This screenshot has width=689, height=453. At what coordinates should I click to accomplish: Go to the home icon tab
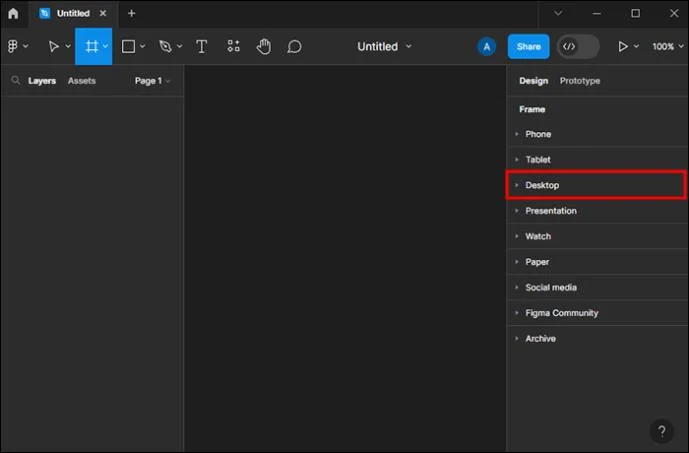[13, 13]
